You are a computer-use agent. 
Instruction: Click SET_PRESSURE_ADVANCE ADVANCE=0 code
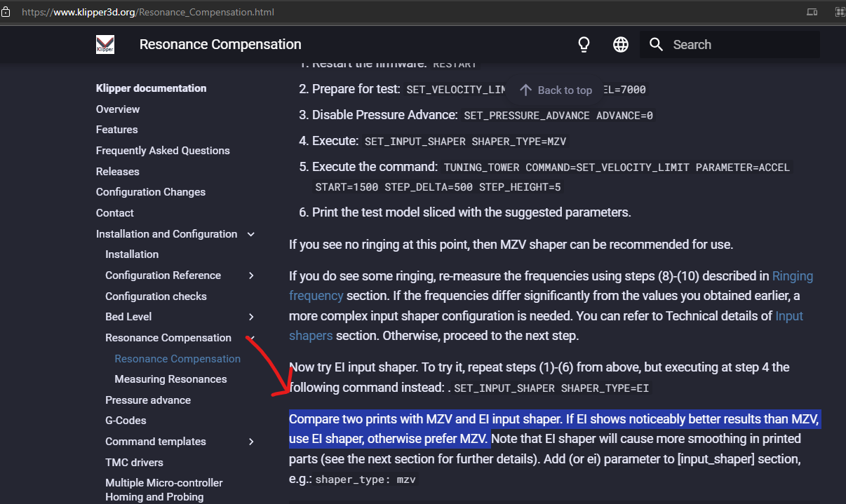(558, 116)
